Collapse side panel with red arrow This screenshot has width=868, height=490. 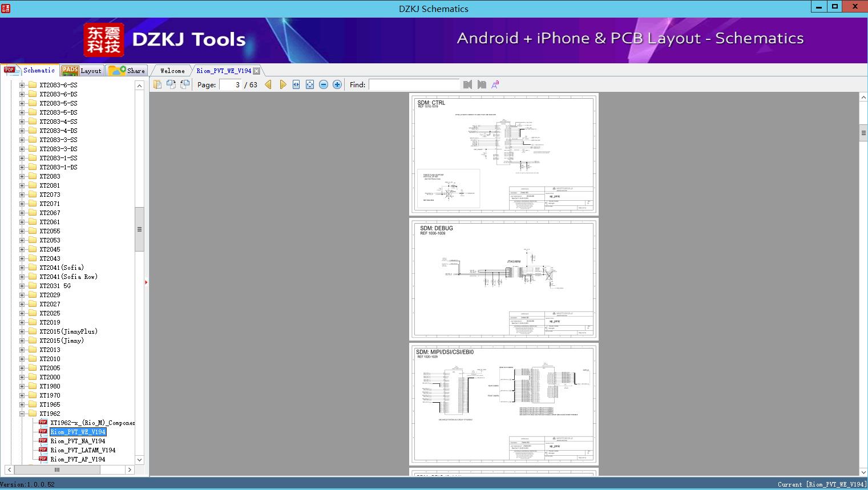click(146, 282)
